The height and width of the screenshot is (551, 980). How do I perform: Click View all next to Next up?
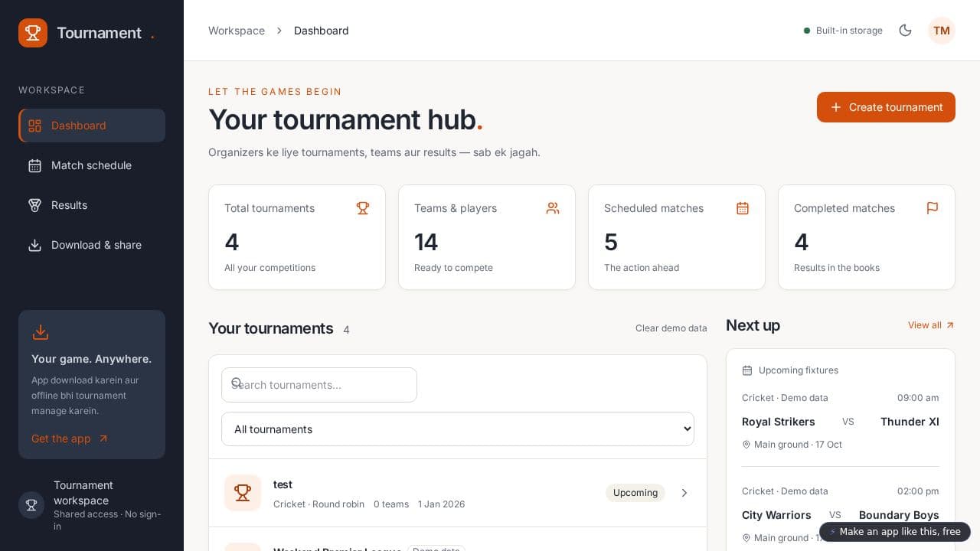pos(932,325)
